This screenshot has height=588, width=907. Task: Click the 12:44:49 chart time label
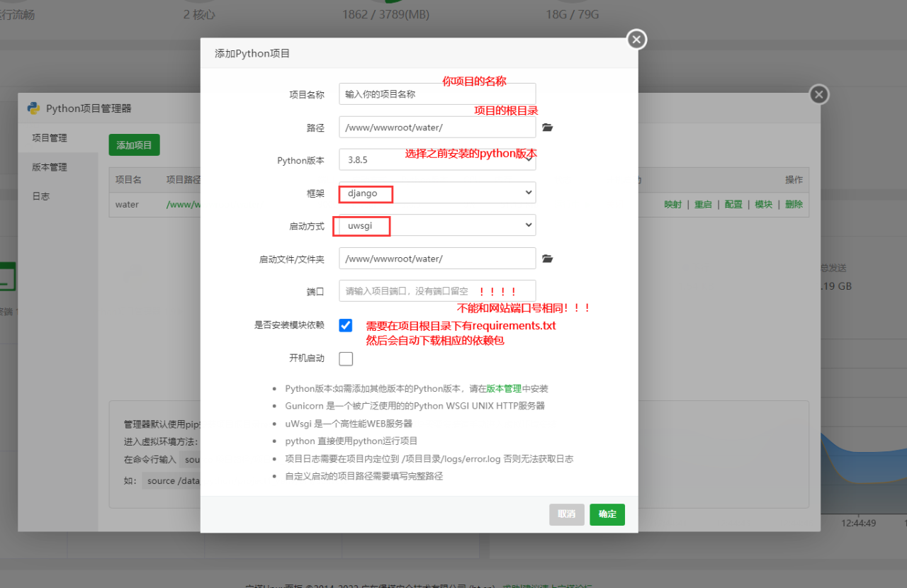pyautogui.click(x=859, y=523)
